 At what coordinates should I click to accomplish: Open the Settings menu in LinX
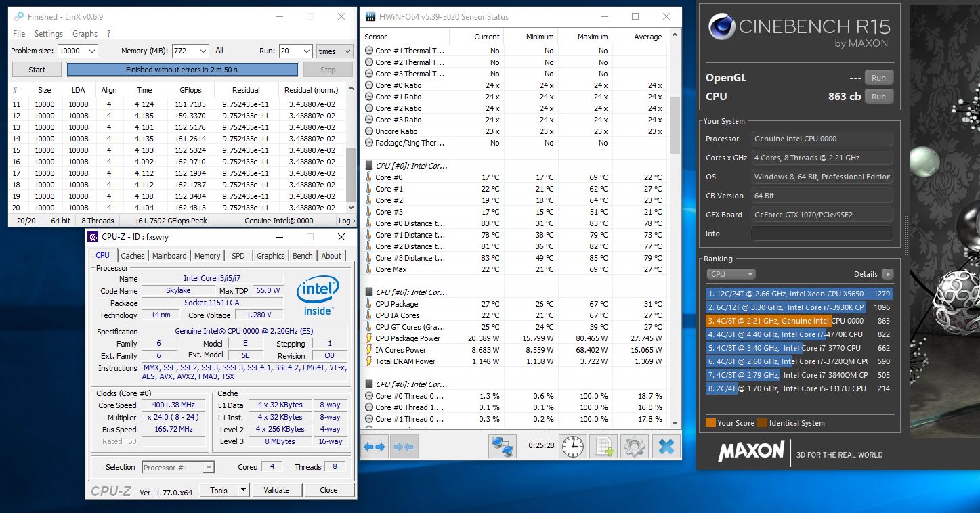pyautogui.click(x=49, y=34)
